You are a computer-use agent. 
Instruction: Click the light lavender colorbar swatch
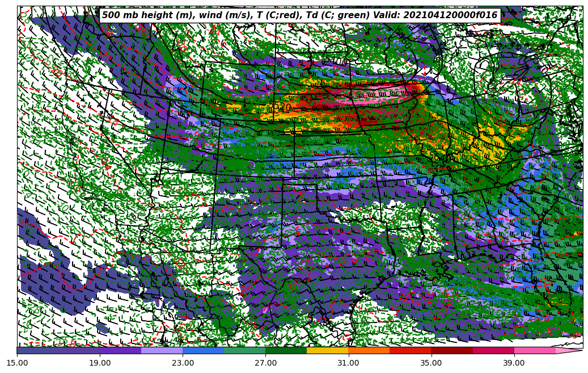(162, 351)
